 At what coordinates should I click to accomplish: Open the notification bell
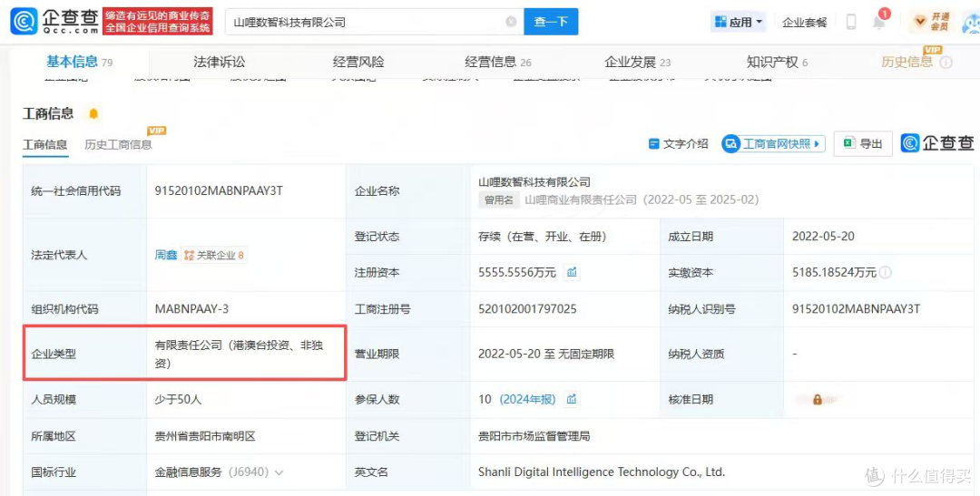(878, 21)
